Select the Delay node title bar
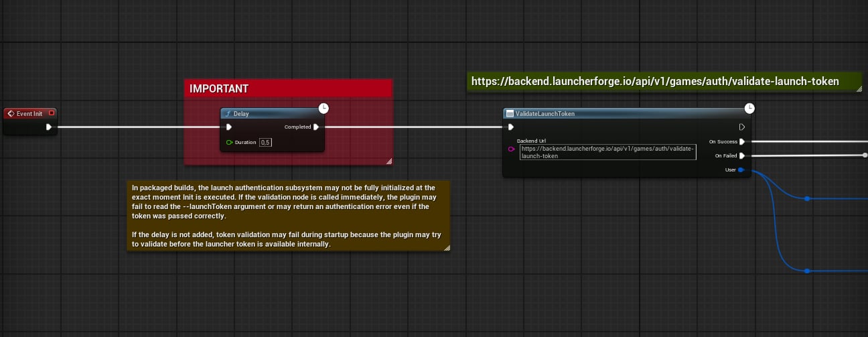 (272, 114)
